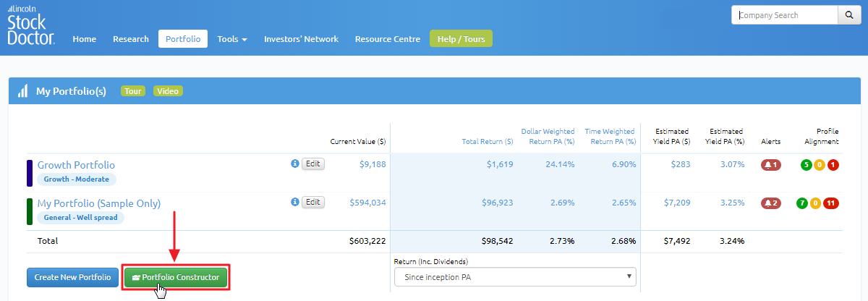Click Sample portfolio current value $594,034

click(367, 203)
